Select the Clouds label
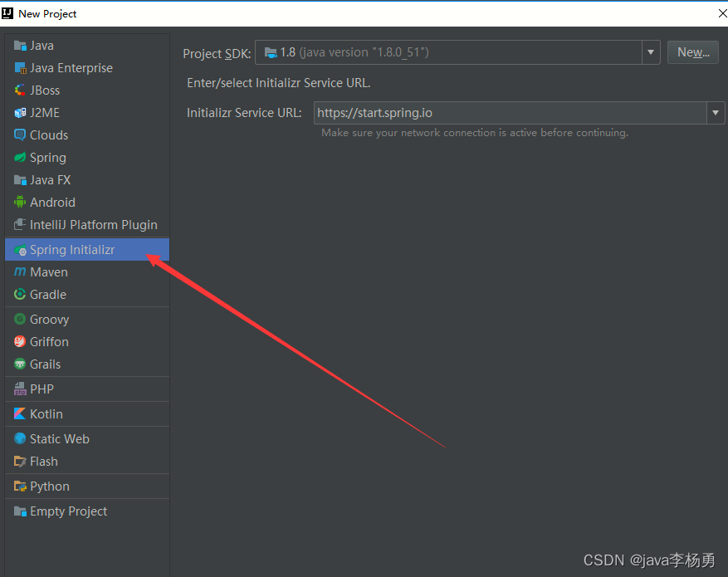Image resolution: width=728 pixels, height=577 pixels. click(x=49, y=135)
